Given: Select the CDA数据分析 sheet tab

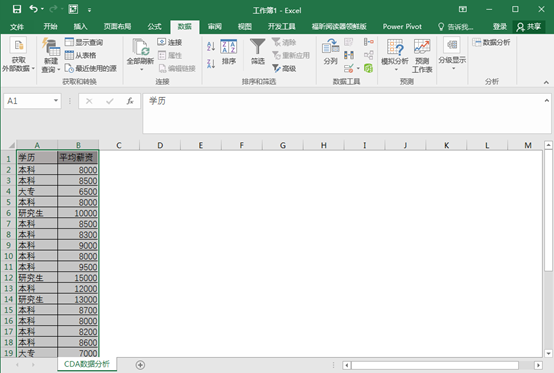Looking at the screenshot, I should pos(87,364).
